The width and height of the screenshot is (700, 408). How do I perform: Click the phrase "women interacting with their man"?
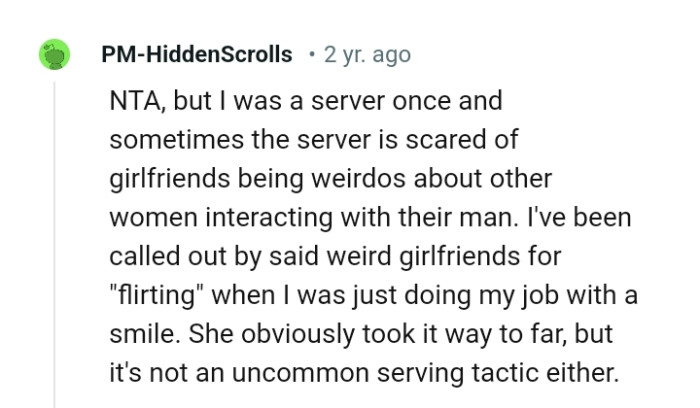click(310, 217)
